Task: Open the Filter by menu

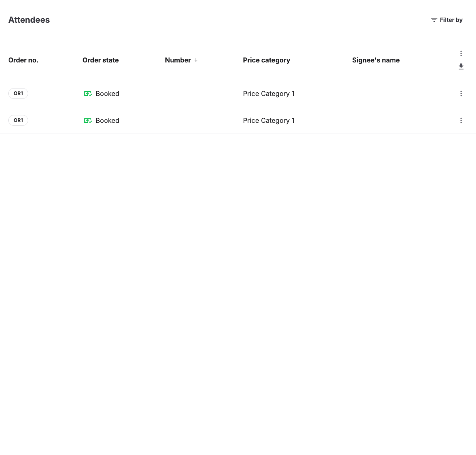Action: pyautogui.click(x=447, y=20)
